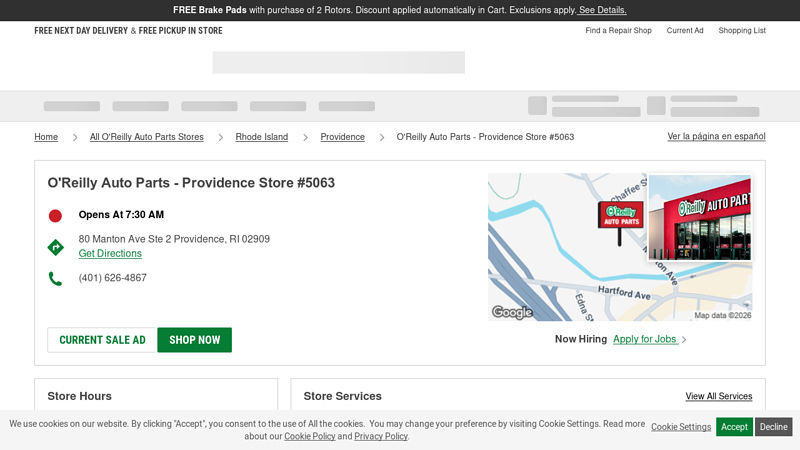800x450 pixels.
Task: Click the O'Reilly map pin marker
Action: click(x=620, y=222)
